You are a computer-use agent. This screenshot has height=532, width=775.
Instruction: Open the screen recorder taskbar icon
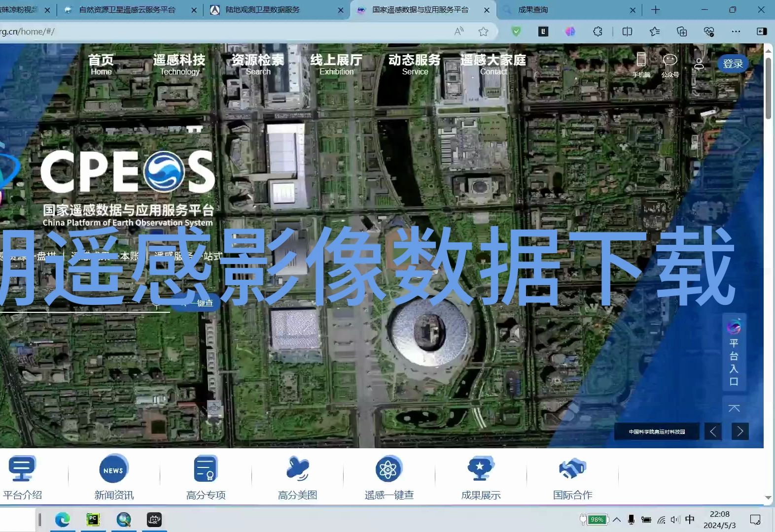point(154,519)
